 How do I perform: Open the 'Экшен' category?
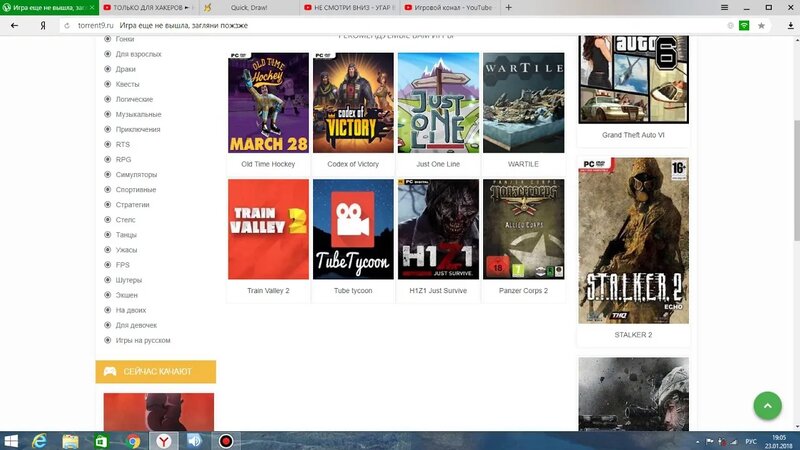click(x=127, y=295)
